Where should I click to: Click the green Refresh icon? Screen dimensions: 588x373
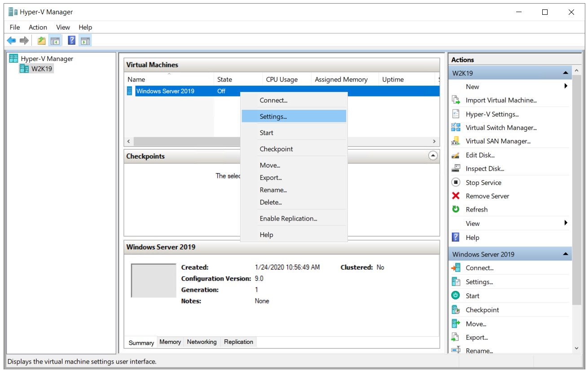click(x=456, y=209)
